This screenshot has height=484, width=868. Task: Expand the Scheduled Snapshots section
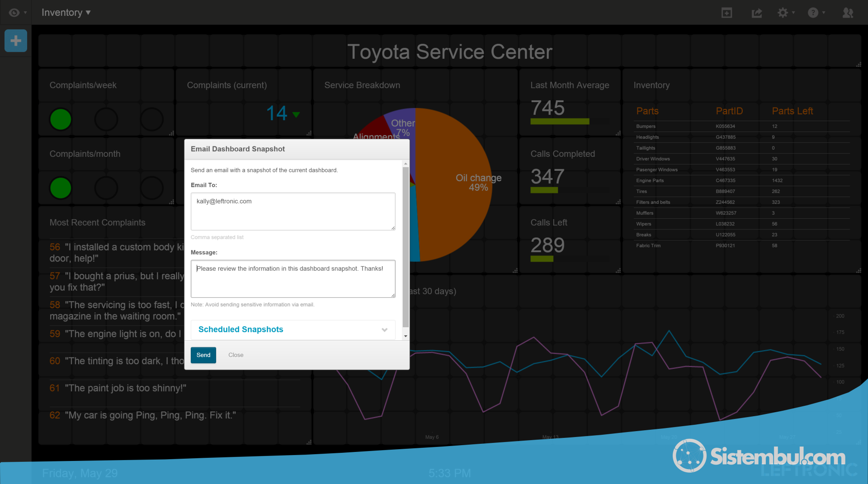click(293, 329)
